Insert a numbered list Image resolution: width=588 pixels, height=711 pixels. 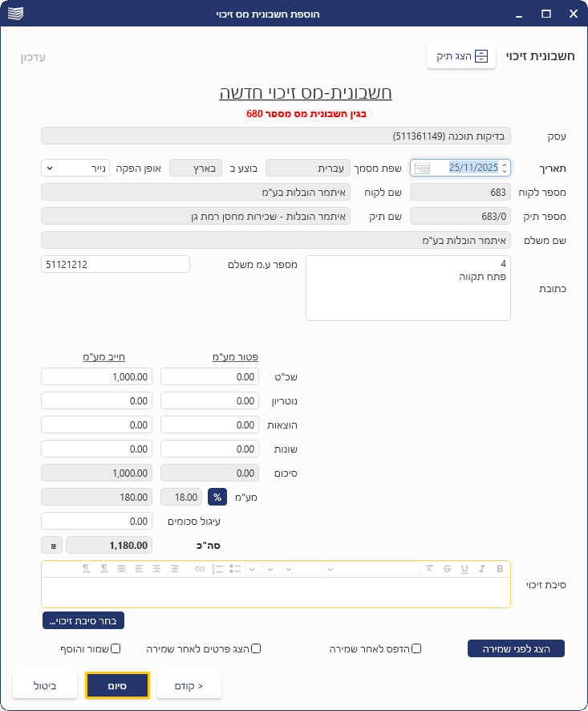click(x=217, y=569)
